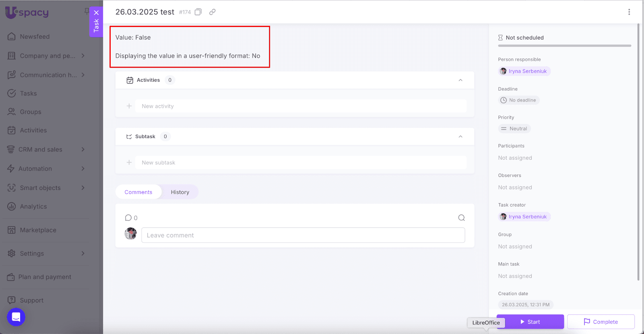The height and width of the screenshot is (334, 644).
Task: Expand the Settings submenu arrow
Action: tap(83, 254)
